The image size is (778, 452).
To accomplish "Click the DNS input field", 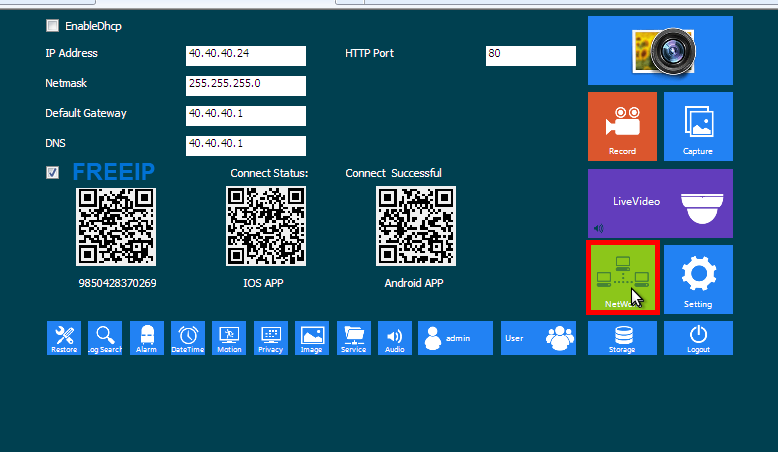I will [x=246, y=146].
